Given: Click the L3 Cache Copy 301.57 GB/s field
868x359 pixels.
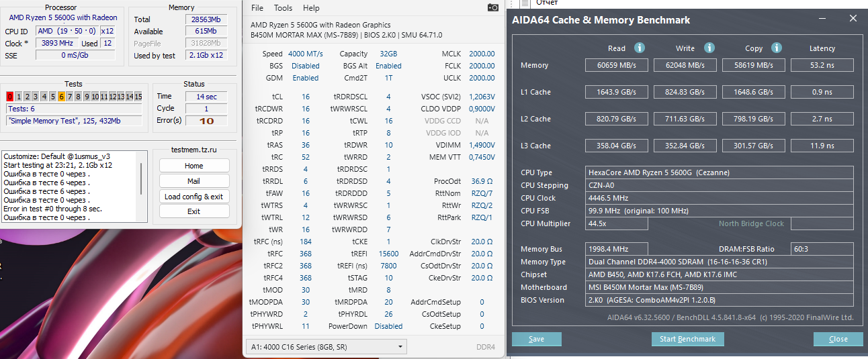Looking at the screenshot, I should coord(753,146).
